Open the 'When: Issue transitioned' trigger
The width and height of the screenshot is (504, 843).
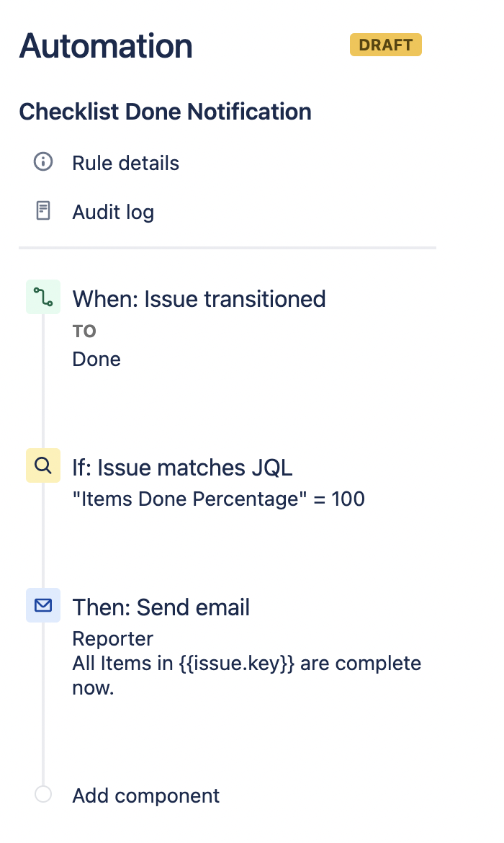pyautogui.click(x=199, y=298)
